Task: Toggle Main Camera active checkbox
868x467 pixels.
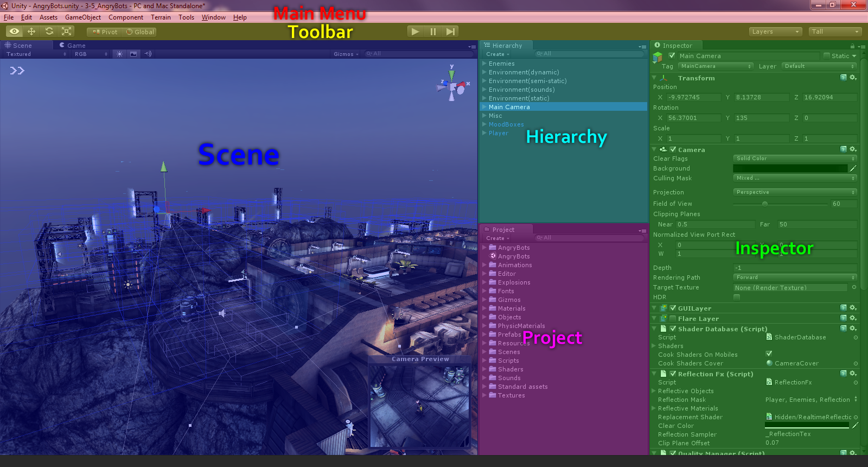Action: pos(672,55)
